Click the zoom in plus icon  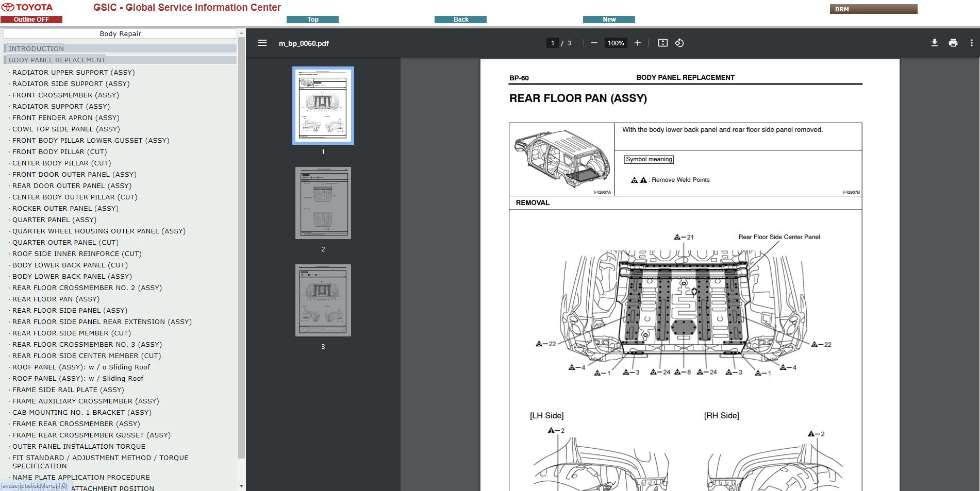pyautogui.click(x=638, y=43)
